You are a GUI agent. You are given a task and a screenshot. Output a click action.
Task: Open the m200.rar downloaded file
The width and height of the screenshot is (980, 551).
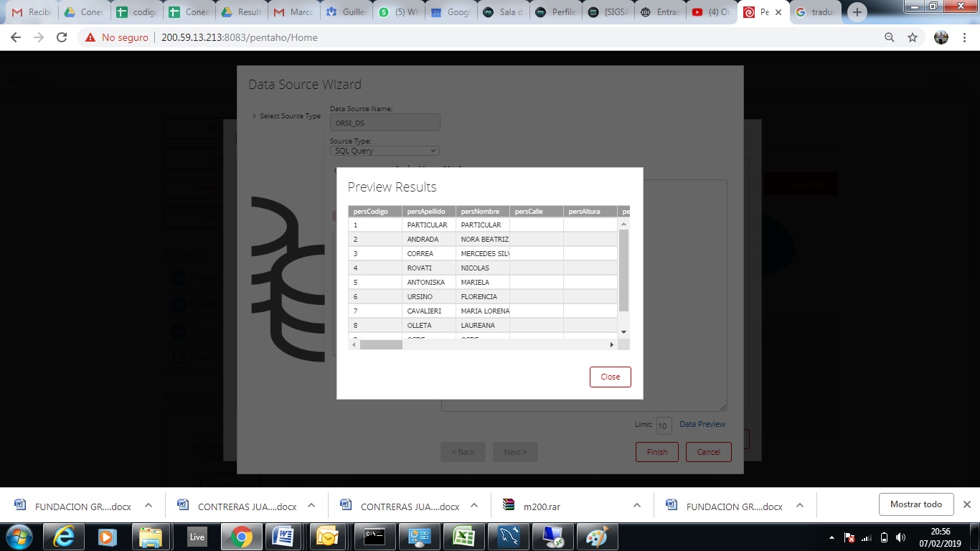tap(542, 507)
